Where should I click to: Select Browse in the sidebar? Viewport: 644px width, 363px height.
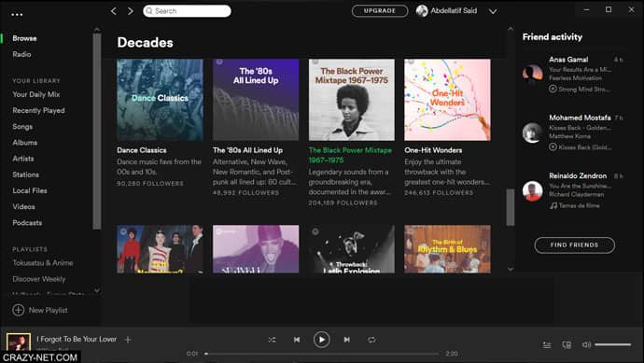point(24,38)
